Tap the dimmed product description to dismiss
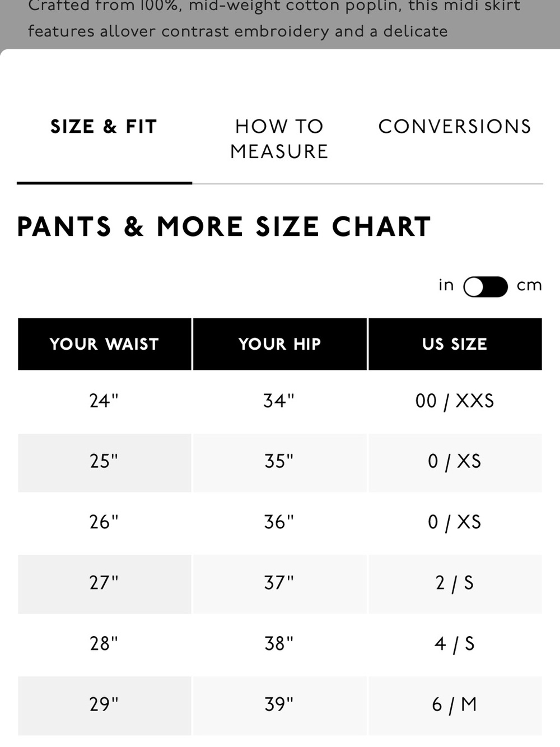Image resolution: width=560 pixels, height=747 pixels. click(280, 22)
